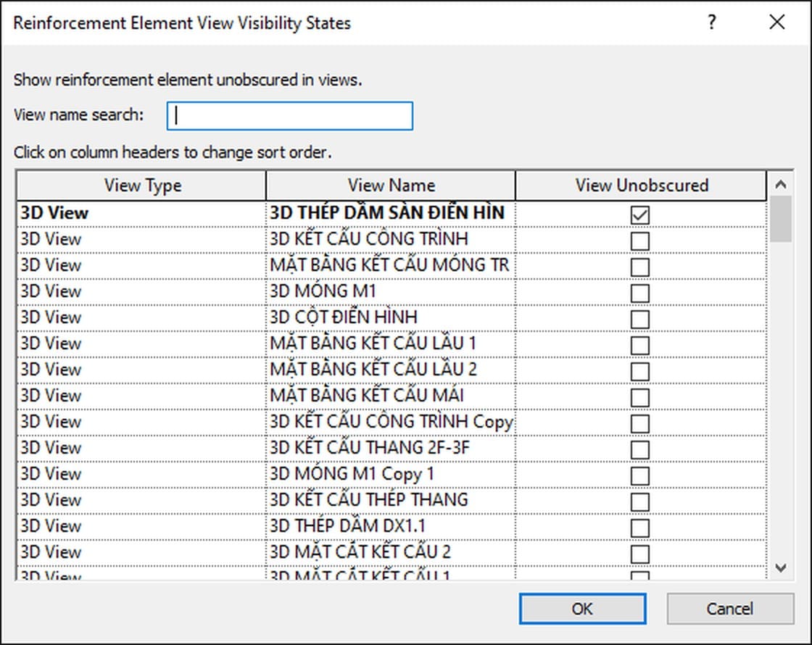
Task: Confirm with the OK button
Action: point(582,609)
